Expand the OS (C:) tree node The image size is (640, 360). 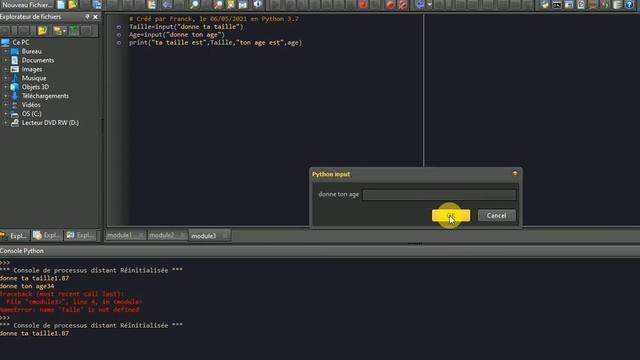pos(6,114)
